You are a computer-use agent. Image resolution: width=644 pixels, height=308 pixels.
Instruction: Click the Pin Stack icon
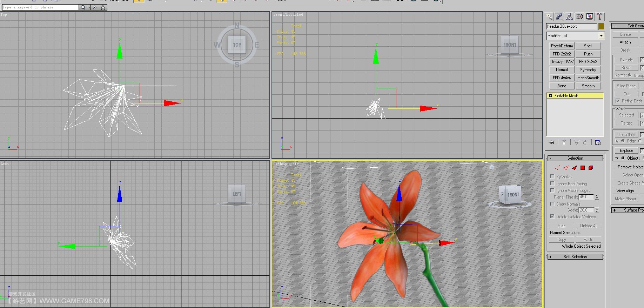coord(552,142)
